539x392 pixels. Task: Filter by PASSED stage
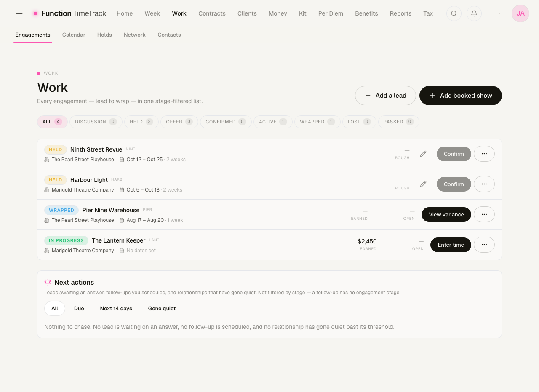click(x=399, y=122)
